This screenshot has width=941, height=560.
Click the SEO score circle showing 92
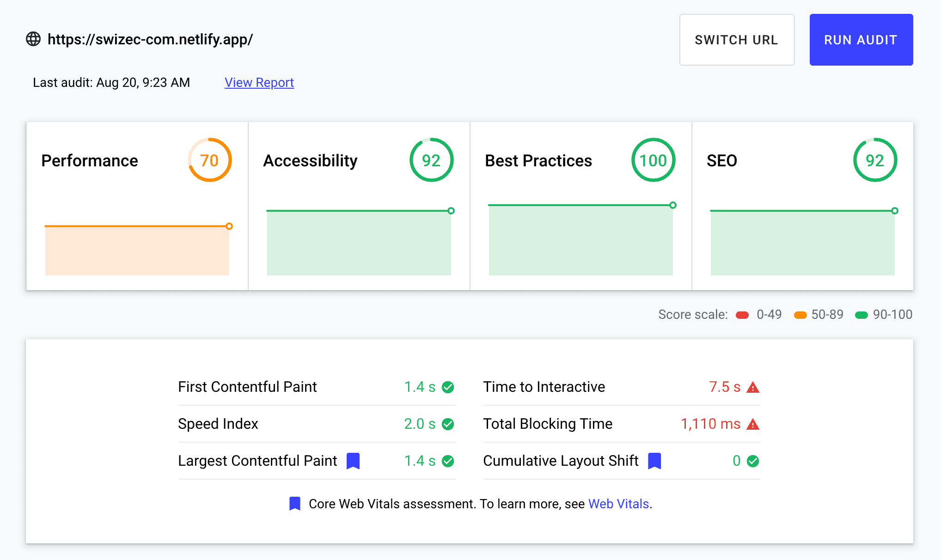[x=875, y=160]
